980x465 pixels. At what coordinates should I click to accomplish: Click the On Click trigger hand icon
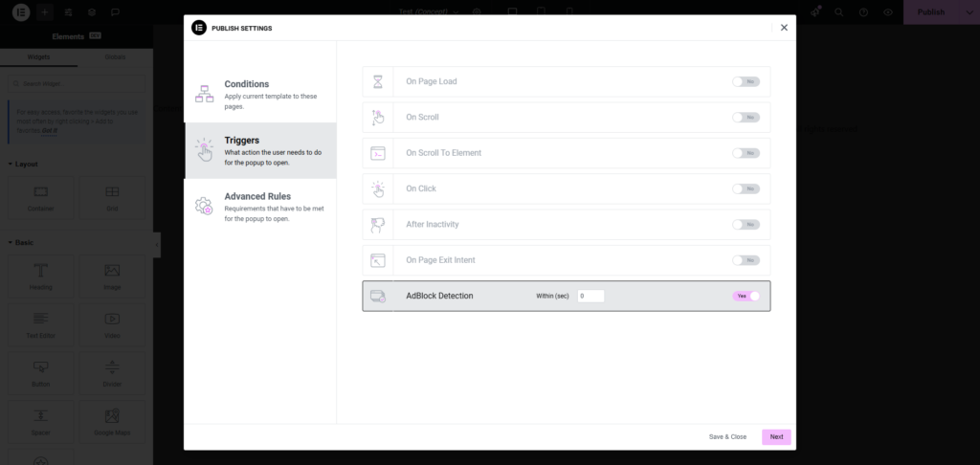coord(377,188)
